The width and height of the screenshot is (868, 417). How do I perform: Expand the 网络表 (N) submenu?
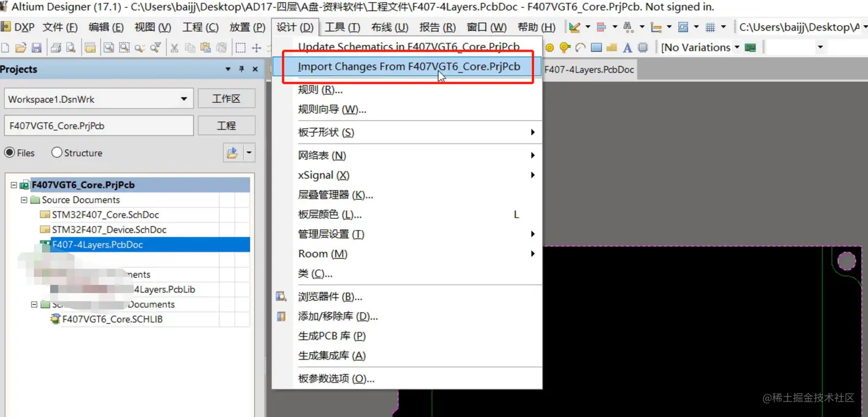click(532, 156)
